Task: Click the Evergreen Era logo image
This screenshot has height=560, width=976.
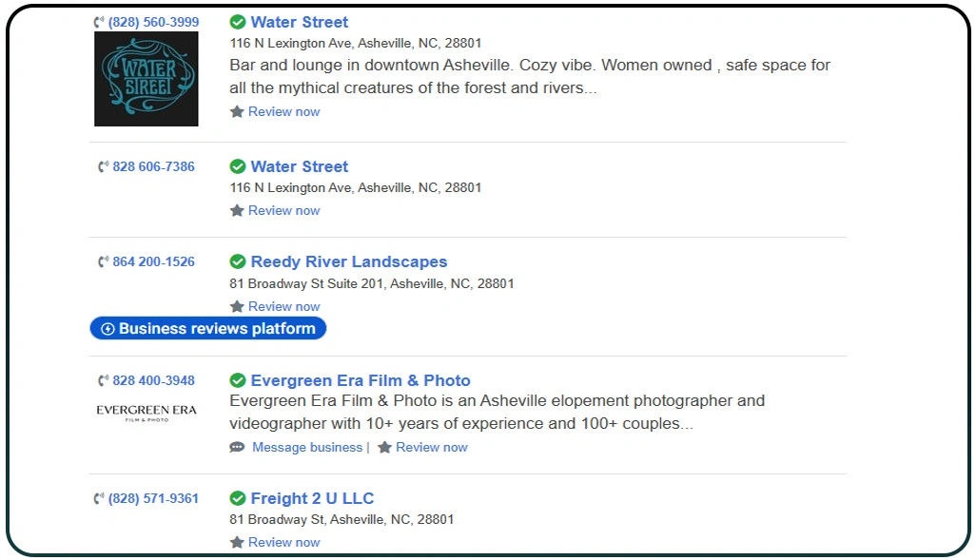Action: point(146,413)
